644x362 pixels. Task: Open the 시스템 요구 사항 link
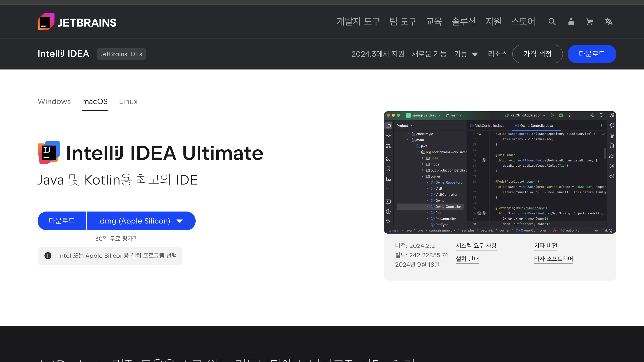click(476, 246)
